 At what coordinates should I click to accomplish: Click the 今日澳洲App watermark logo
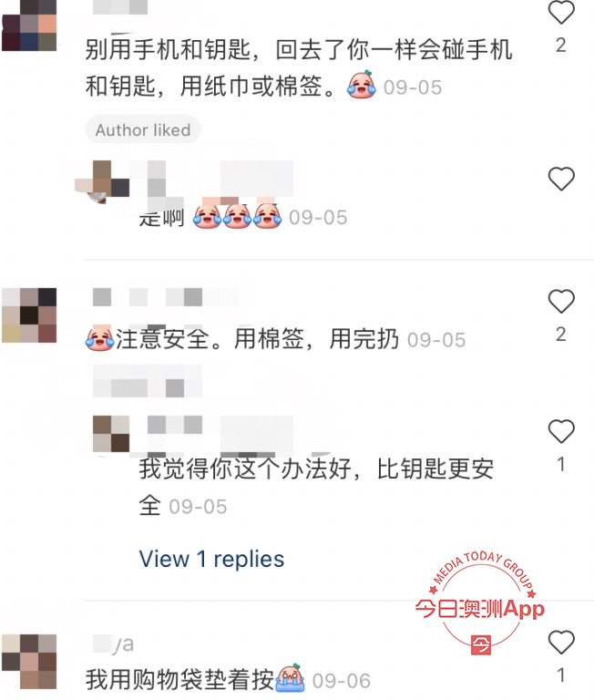point(481,603)
